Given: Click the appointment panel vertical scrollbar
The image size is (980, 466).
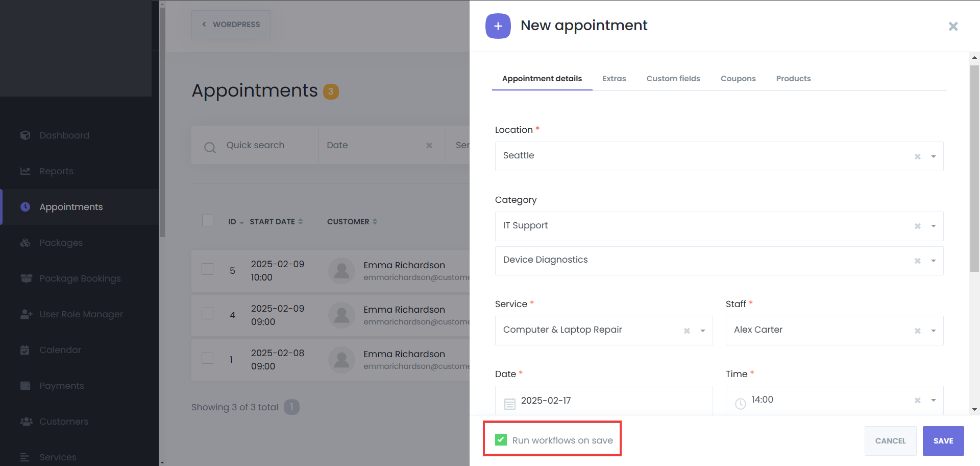Looking at the screenshot, I should click(x=974, y=169).
